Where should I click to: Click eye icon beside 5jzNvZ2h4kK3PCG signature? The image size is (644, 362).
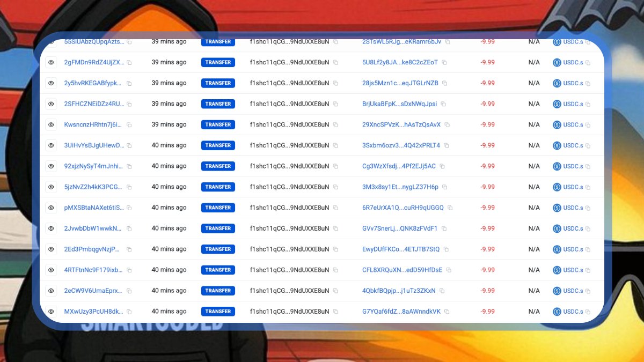pos(51,187)
